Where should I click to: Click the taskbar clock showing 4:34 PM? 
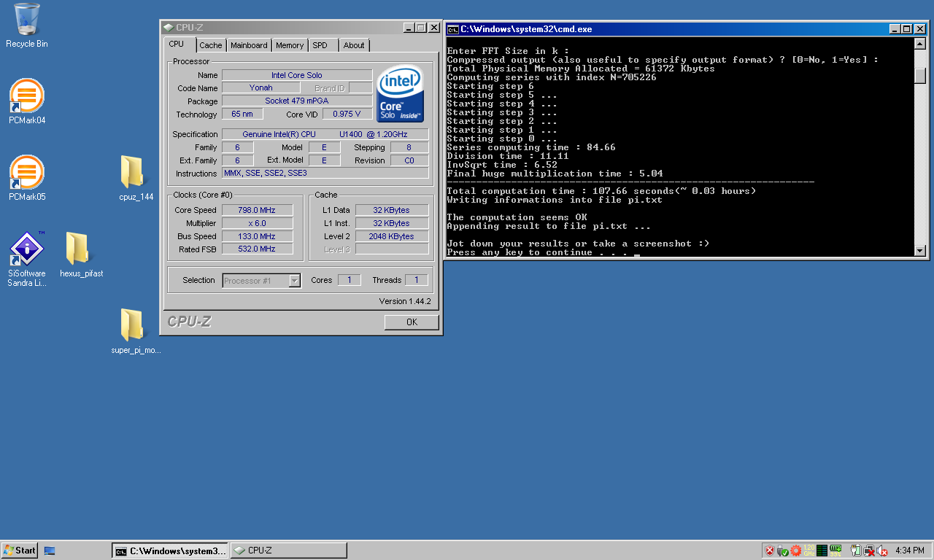coord(909,551)
